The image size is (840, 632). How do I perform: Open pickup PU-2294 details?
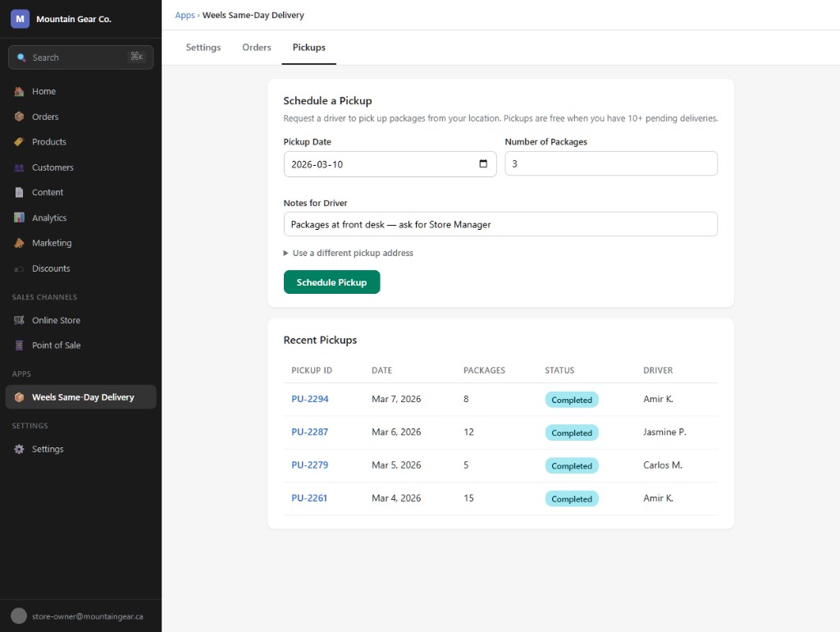(x=309, y=399)
